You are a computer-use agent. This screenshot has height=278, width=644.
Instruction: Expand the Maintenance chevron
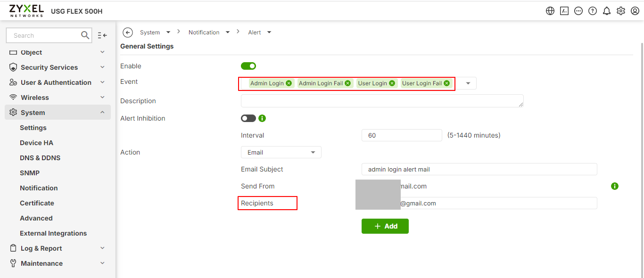(x=102, y=263)
